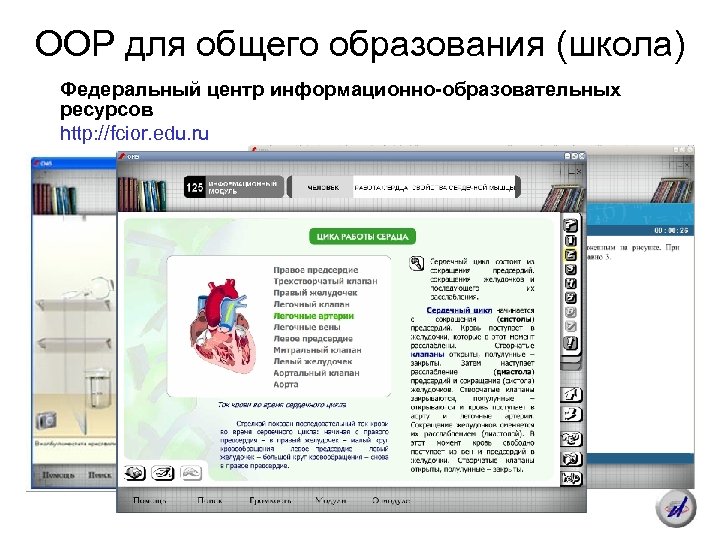Click the icon directly above the help icon
This screenshot has height=540, width=720.
click(571, 459)
